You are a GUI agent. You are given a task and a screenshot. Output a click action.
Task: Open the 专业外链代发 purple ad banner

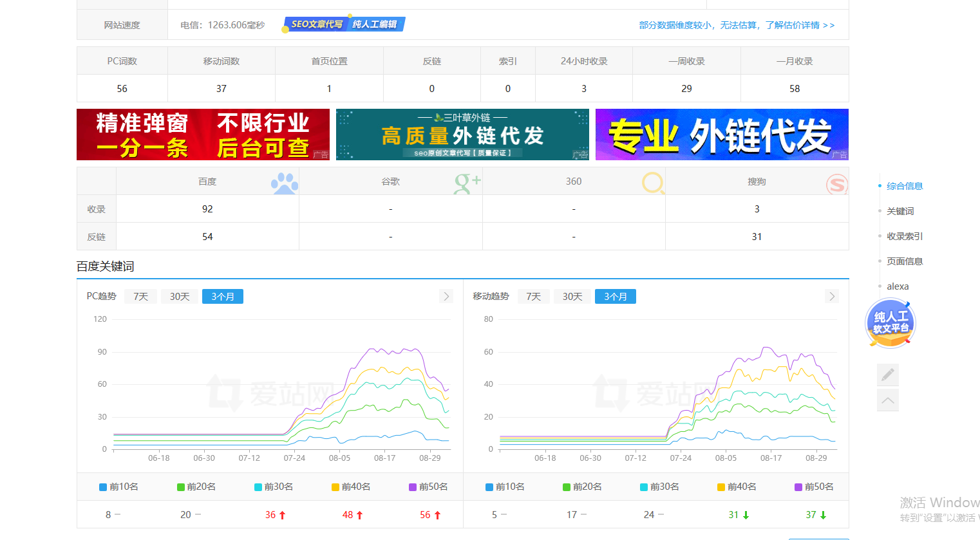[722, 135]
